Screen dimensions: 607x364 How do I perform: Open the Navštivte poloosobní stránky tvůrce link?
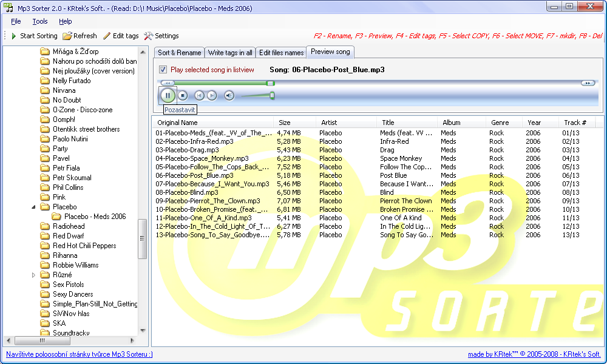(x=80, y=354)
